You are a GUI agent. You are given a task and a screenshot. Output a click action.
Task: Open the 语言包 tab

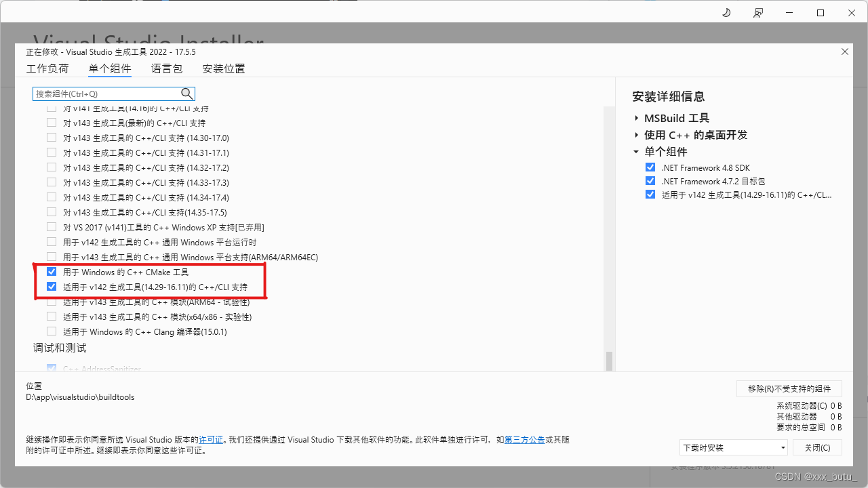[x=167, y=68]
